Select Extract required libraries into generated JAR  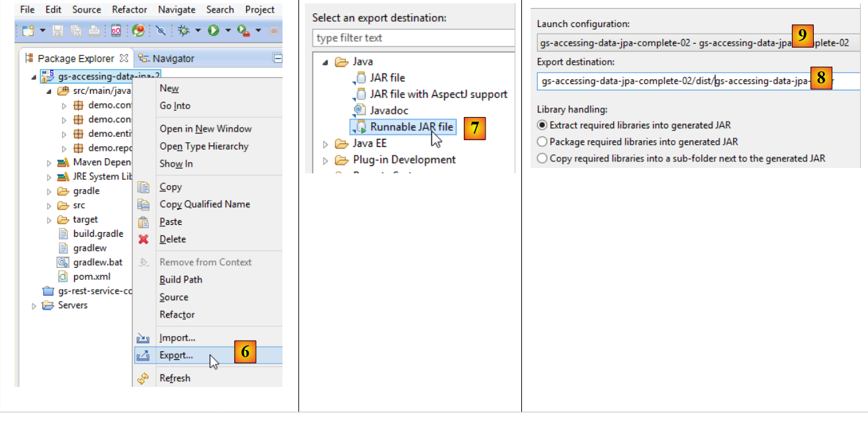click(x=542, y=125)
